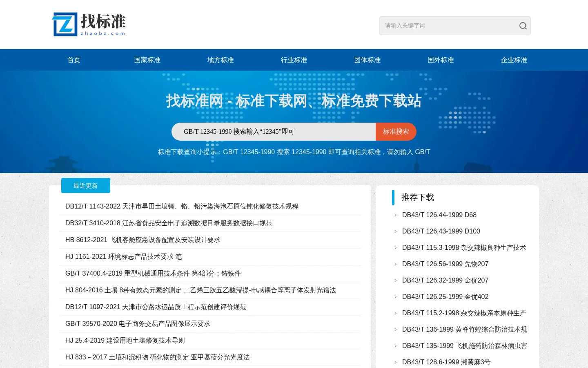This screenshot has height=368, width=588.
Task: Open the 首页 menu item
Action: pyautogui.click(x=74, y=60)
